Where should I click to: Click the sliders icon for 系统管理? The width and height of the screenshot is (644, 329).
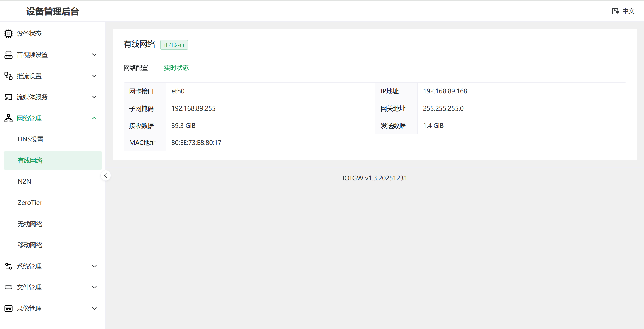[x=8, y=266]
